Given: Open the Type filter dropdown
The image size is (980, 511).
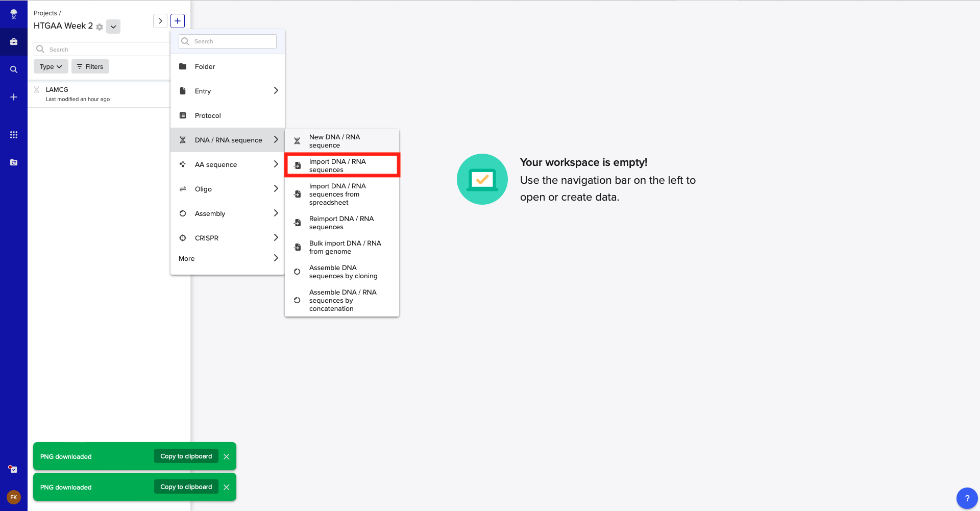Looking at the screenshot, I should (x=51, y=67).
